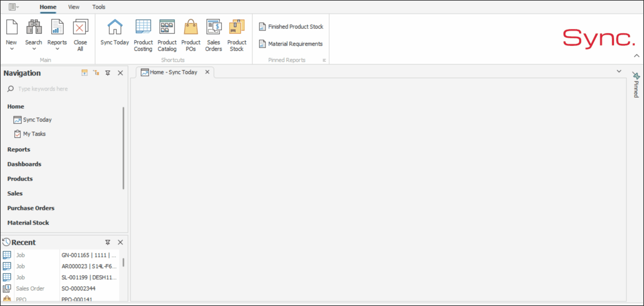Click the Sales Order icon in Recent

point(7,288)
